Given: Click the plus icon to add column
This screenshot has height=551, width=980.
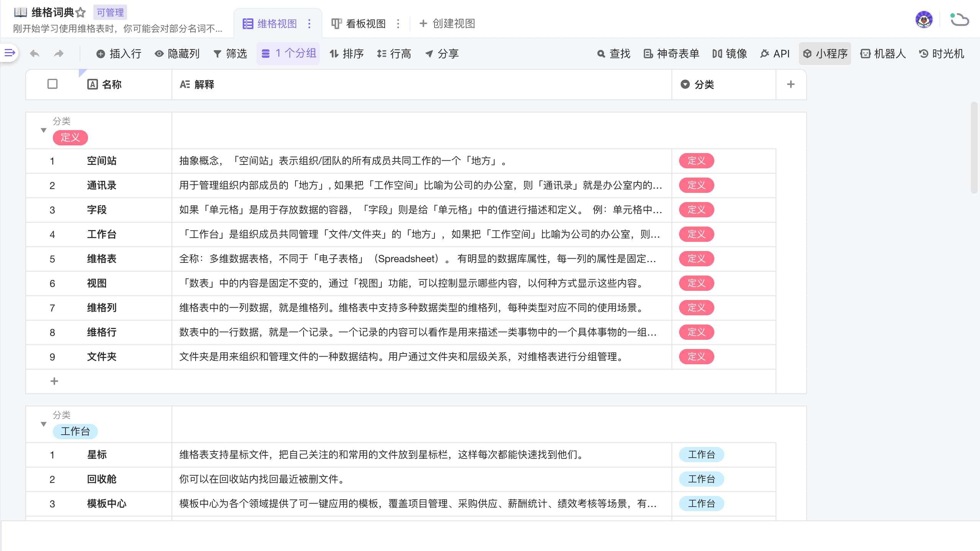Looking at the screenshot, I should (791, 84).
